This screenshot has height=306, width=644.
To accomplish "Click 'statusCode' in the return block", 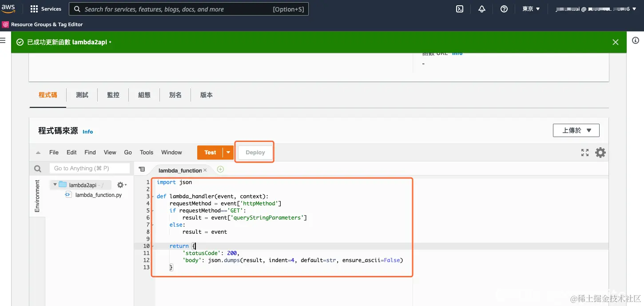I will pyautogui.click(x=202, y=253).
